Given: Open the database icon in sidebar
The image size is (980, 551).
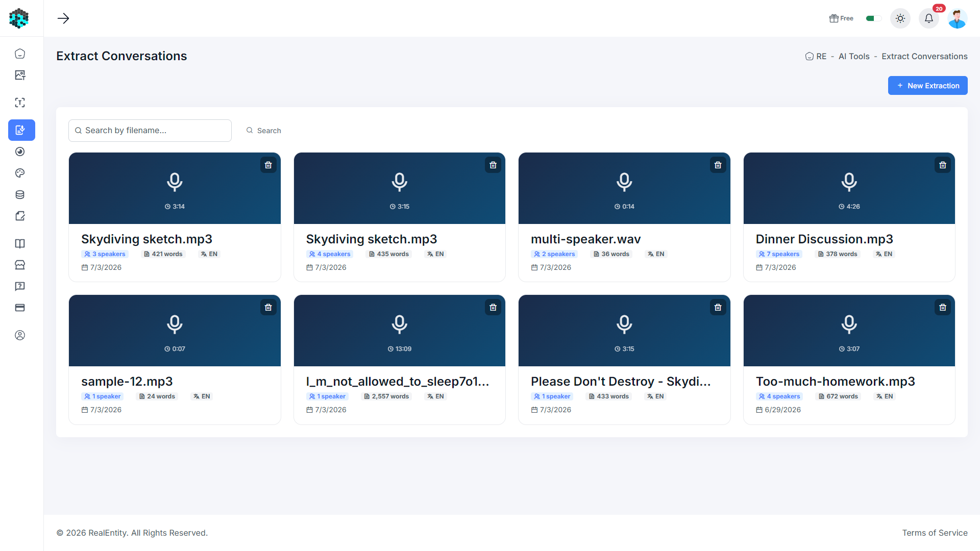Looking at the screenshot, I should tap(20, 194).
